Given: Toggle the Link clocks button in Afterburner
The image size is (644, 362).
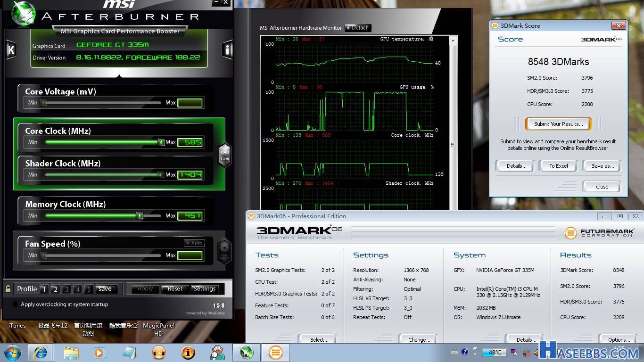Looking at the screenshot, I should tap(225, 154).
